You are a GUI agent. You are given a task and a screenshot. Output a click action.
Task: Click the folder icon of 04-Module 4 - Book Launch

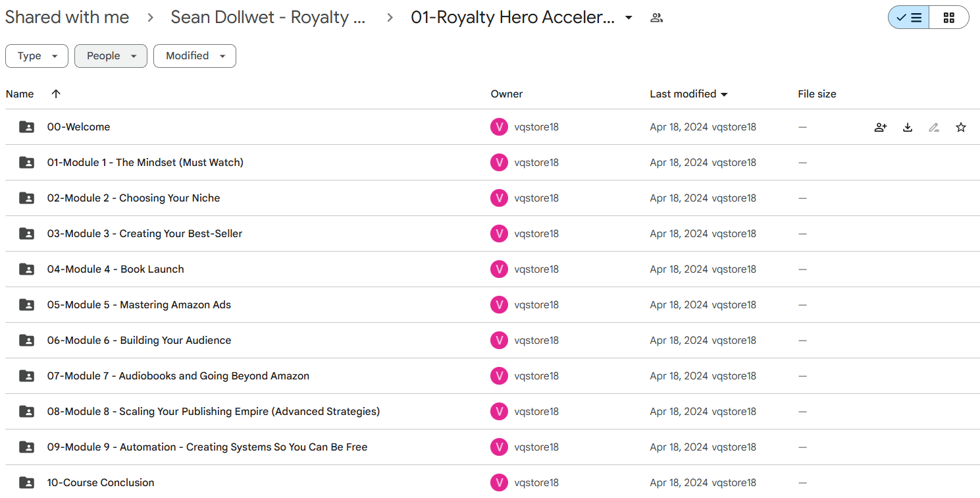coord(27,269)
